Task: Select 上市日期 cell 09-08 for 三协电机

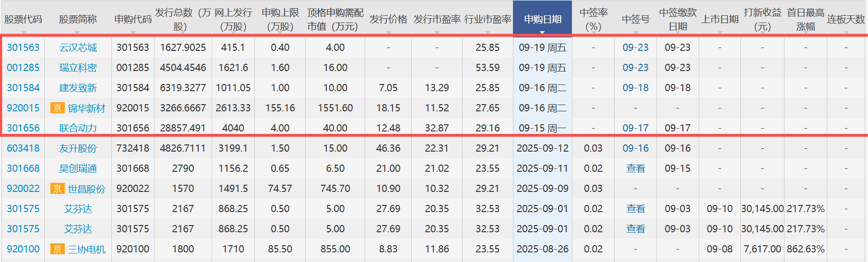Action: pos(720,249)
